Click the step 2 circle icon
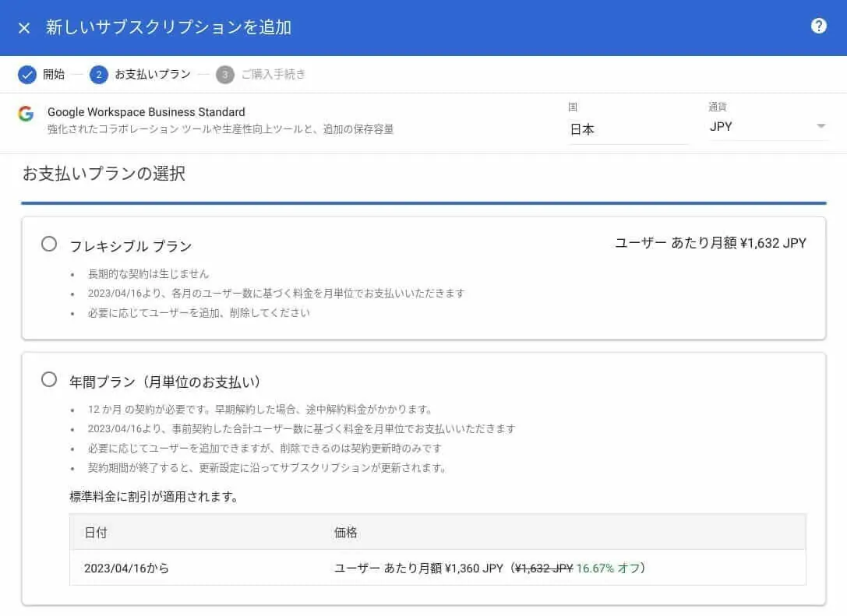 click(99, 75)
